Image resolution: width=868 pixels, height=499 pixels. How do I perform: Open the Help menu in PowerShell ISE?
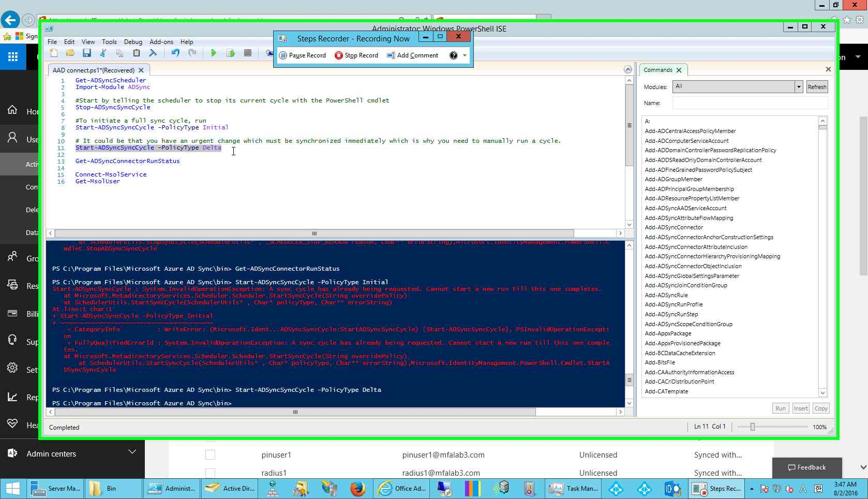tap(187, 42)
